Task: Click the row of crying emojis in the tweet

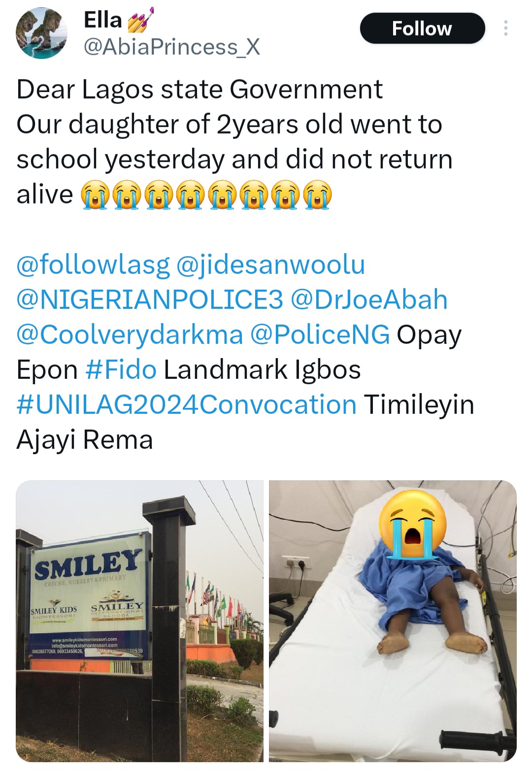Action: (206, 195)
